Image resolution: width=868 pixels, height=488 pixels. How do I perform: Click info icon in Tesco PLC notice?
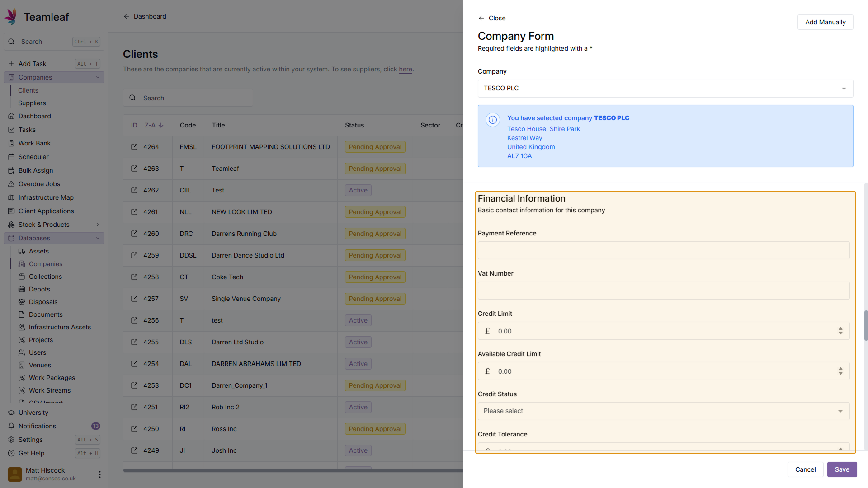(493, 120)
